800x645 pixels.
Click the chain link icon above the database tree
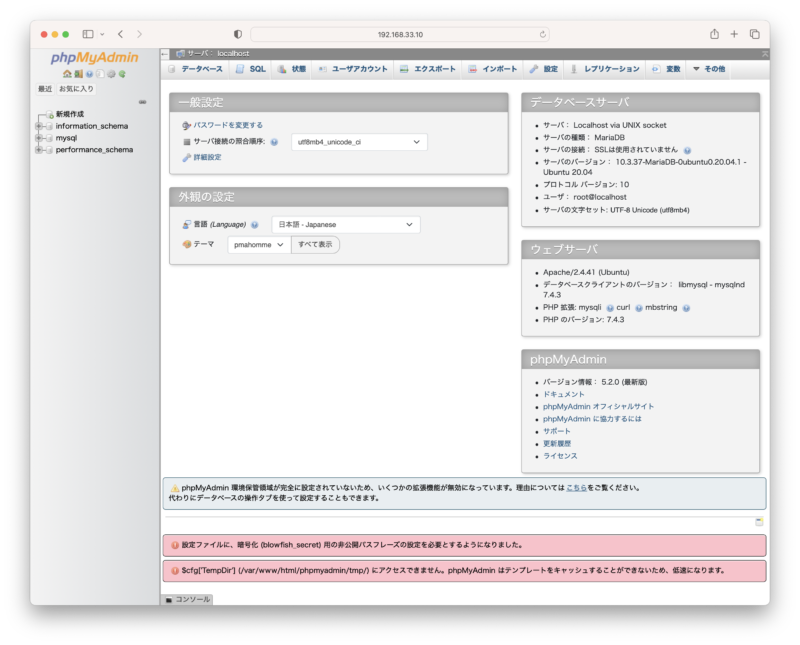[142, 102]
